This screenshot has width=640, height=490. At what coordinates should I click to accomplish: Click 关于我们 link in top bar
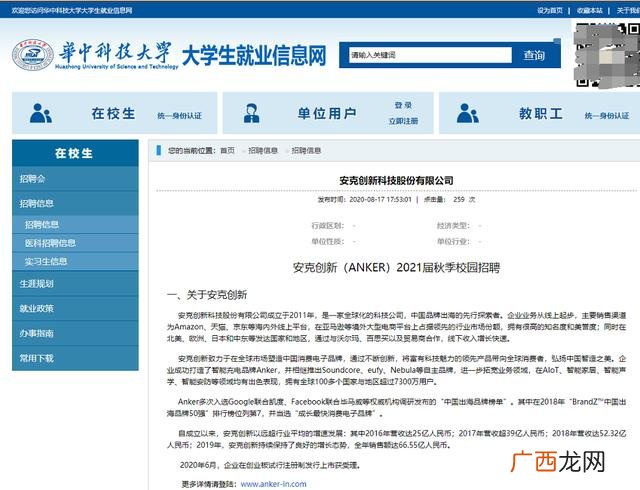point(628,11)
